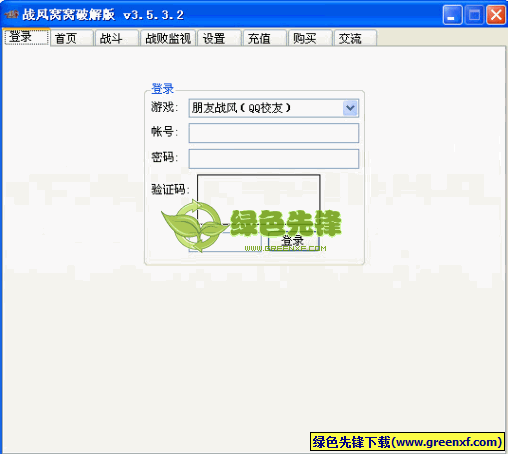Image resolution: width=508 pixels, height=454 pixels.
Task: Click the 登录 button in the form
Action: 293,241
